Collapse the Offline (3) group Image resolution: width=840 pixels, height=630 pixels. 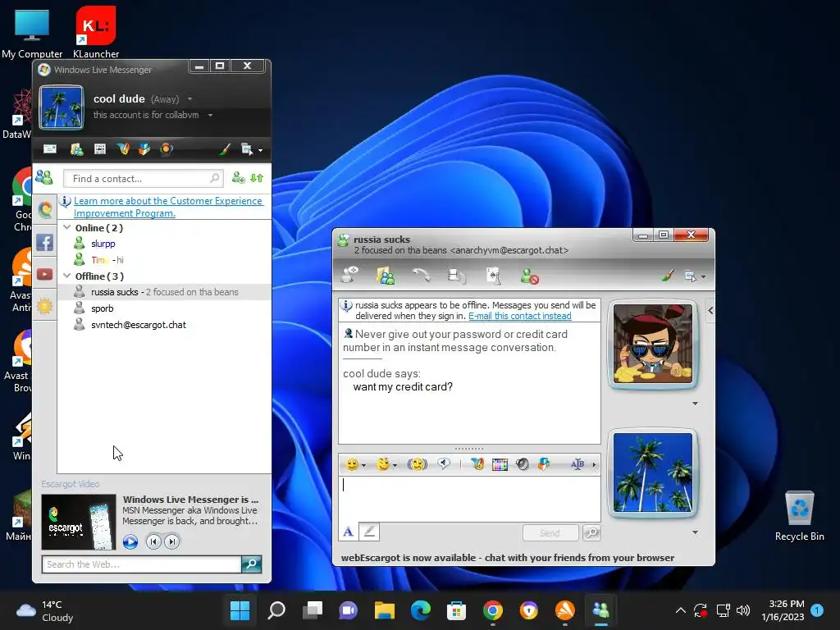pyautogui.click(x=67, y=276)
